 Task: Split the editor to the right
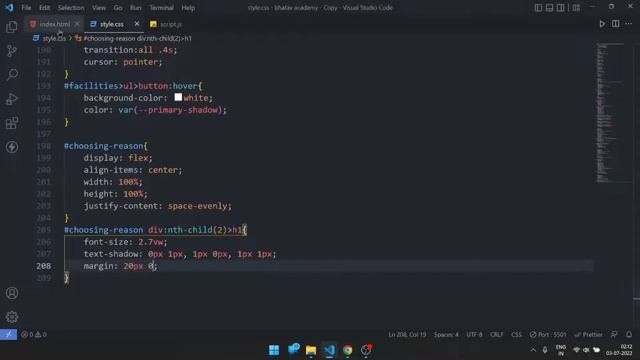tap(616, 24)
